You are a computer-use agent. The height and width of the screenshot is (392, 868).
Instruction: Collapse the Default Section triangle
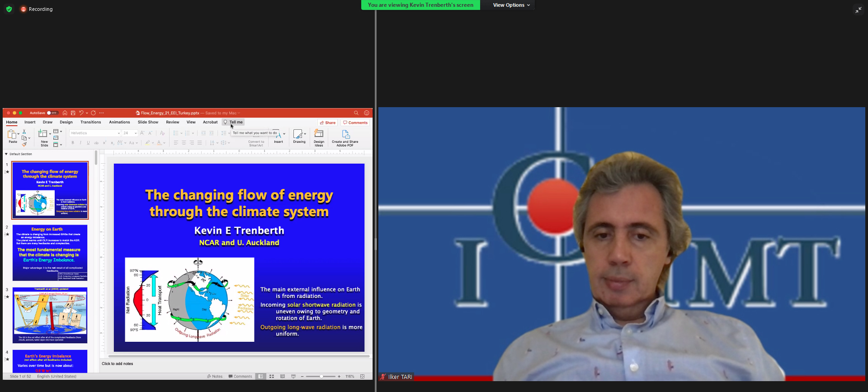(6, 154)
